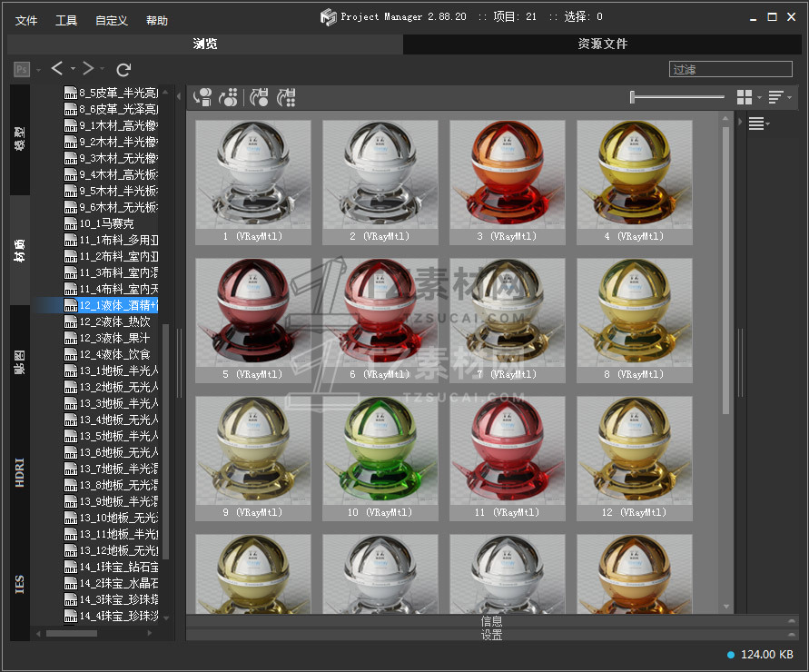Click the 过滤 filter input field
This screenshot has height=672, width=809.
pos(731,69)
